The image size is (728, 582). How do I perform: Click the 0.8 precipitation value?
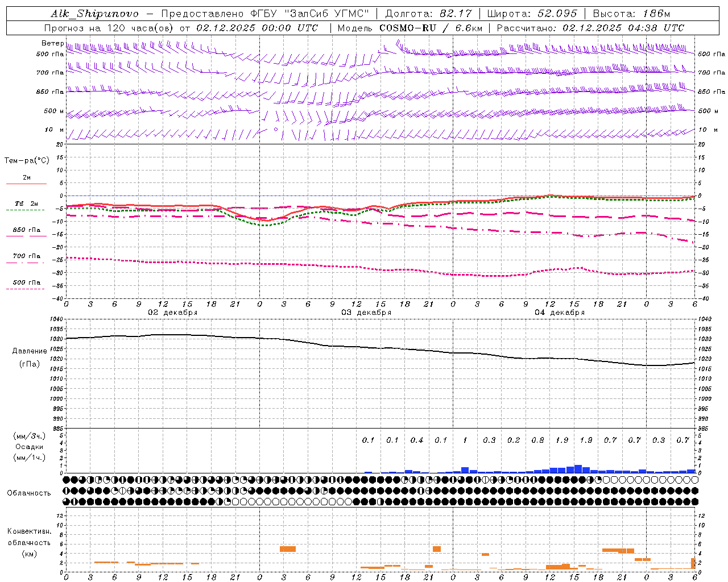point(537,440)
